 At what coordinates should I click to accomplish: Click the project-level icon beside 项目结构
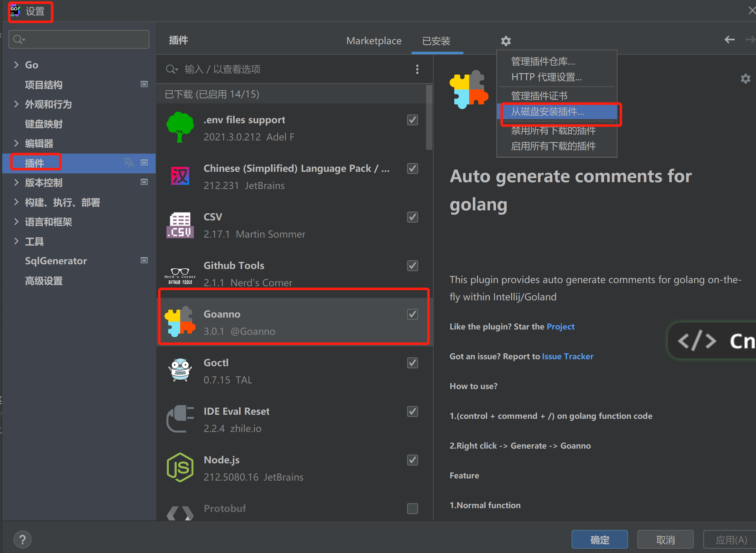[144, 84]
